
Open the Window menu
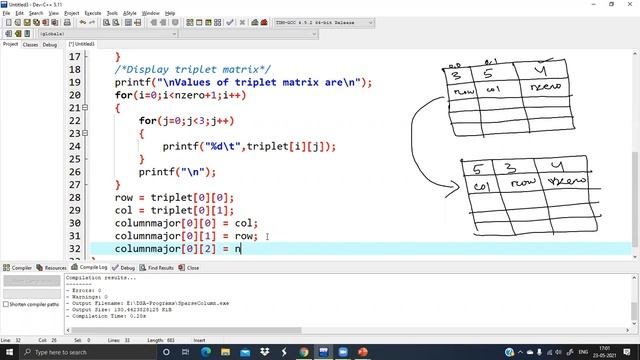pos(151,13)
